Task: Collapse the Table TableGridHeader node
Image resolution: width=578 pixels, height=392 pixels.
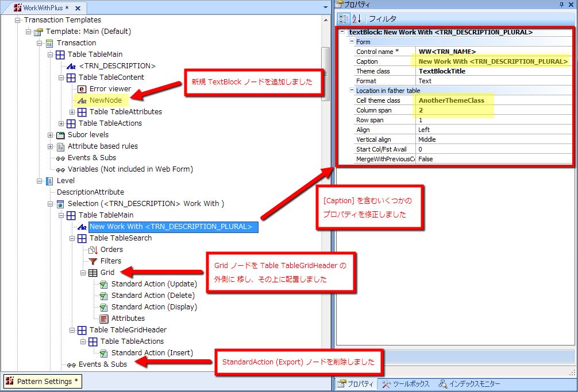Action: tap(72, 330)
